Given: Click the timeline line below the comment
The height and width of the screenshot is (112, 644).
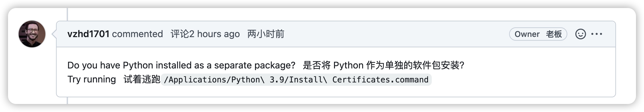Looking at the screenshot, I should point(67,100).
